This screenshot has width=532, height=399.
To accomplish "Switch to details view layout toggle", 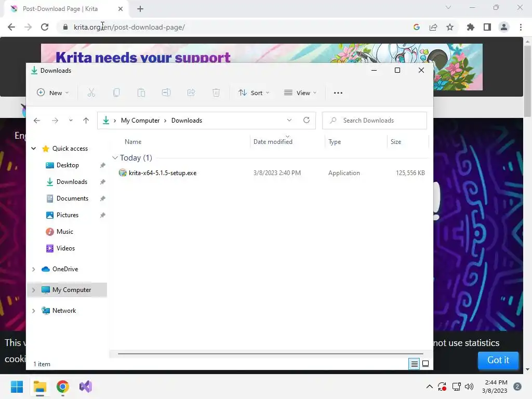I will tap(414, 364).
